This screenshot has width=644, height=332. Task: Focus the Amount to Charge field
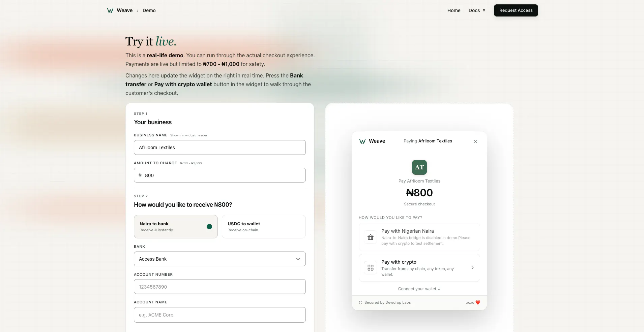click(x=220, y=175)
